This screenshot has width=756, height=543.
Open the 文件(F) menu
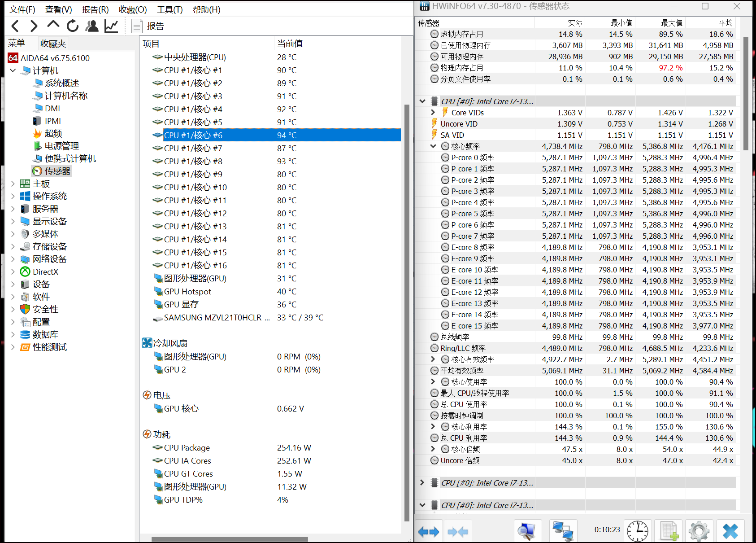pos(22,9)
